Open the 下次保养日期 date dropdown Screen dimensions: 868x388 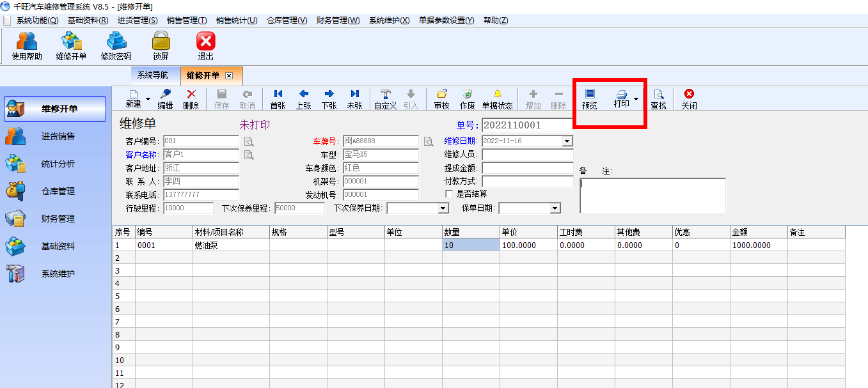coord(443,208)
